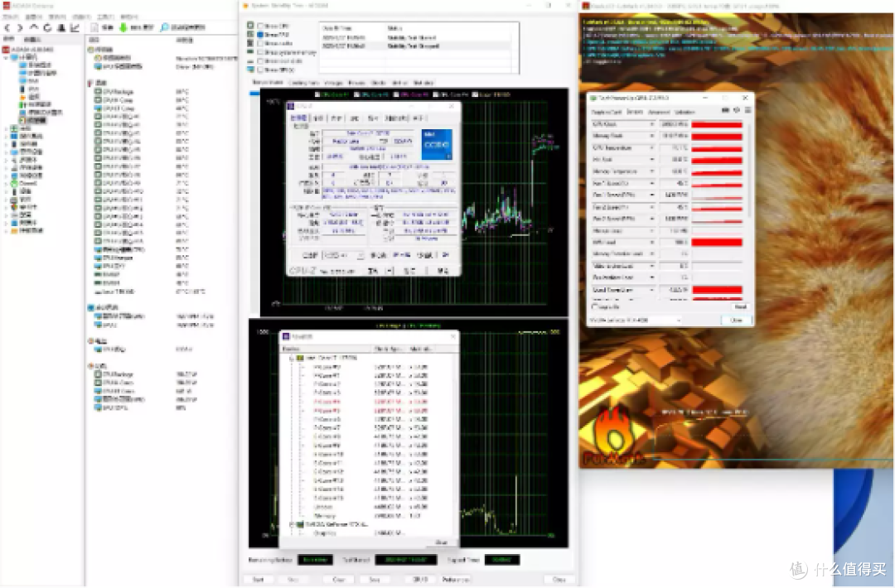895x588 pixels.
Task: Click the GPU-Z screenshot camera icon
Action: (x=725, y=111)
